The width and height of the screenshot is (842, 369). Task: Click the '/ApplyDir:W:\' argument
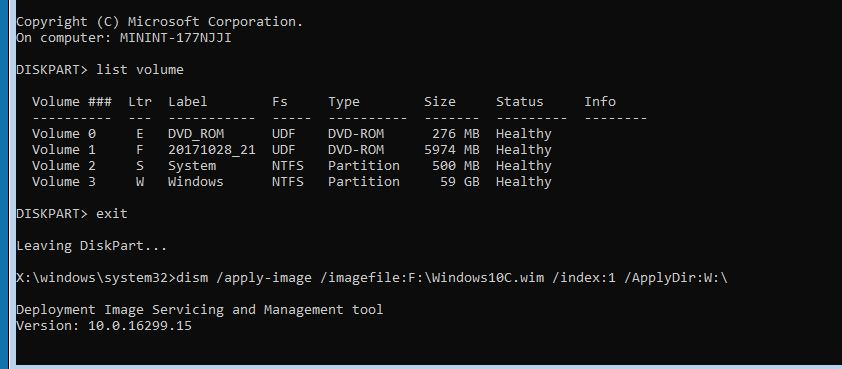(676, 278)
